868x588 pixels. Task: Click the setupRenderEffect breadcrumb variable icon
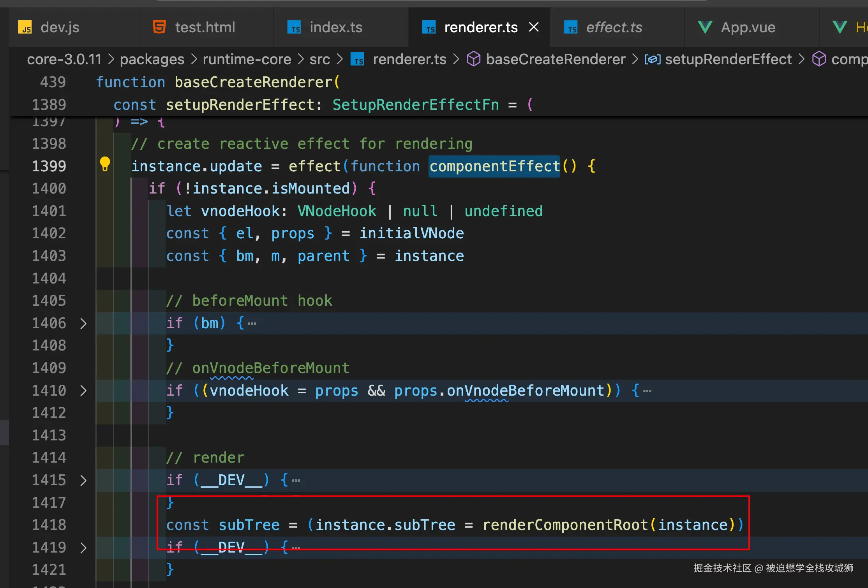[x=653, y=59]
